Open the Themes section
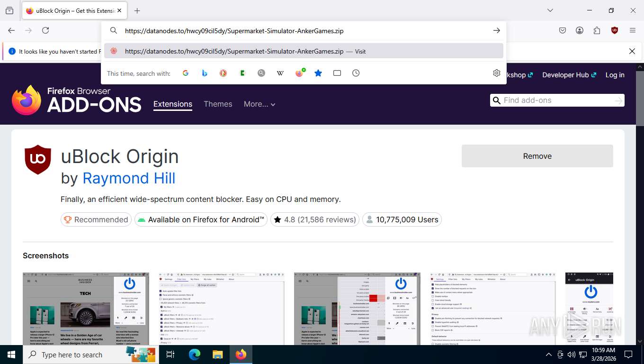This screenshot has width=644, height=364. pos(218,104)
